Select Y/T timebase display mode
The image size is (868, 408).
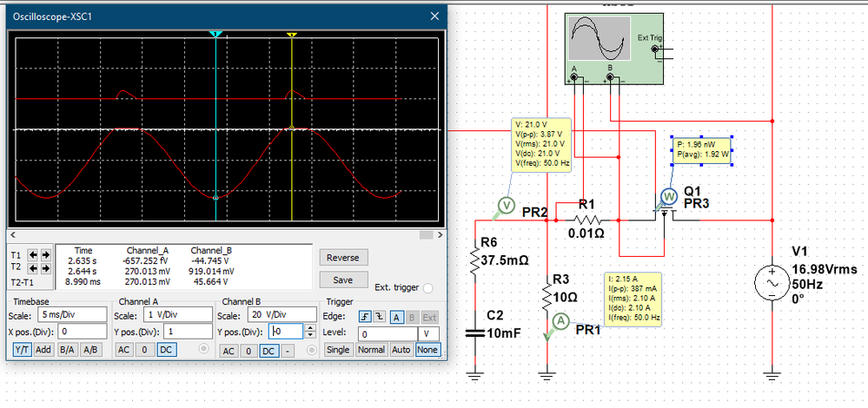point(22,350)
